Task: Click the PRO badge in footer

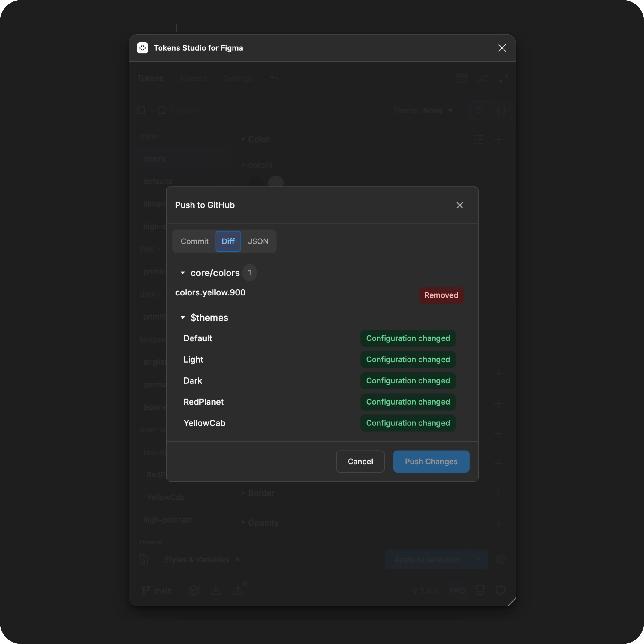Action: pos(457,591)
